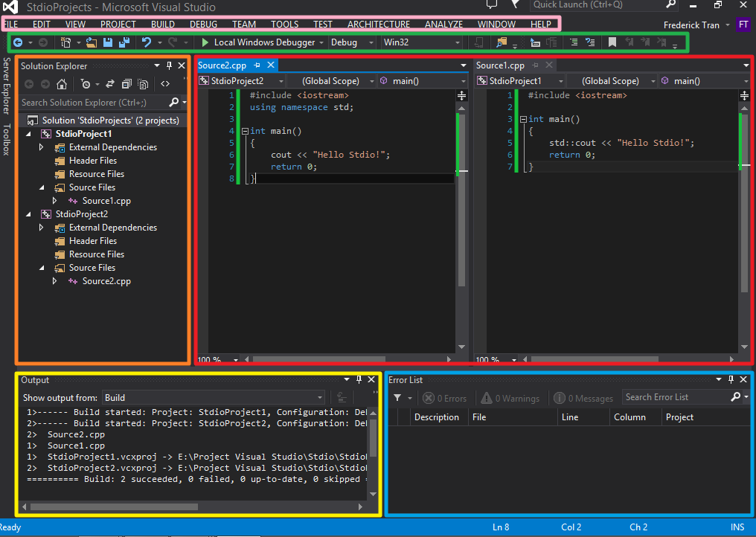The width and height of the screenshot is (756, 537).
Task: Sort by the Description column header
Action: click(x=436, y=417)
